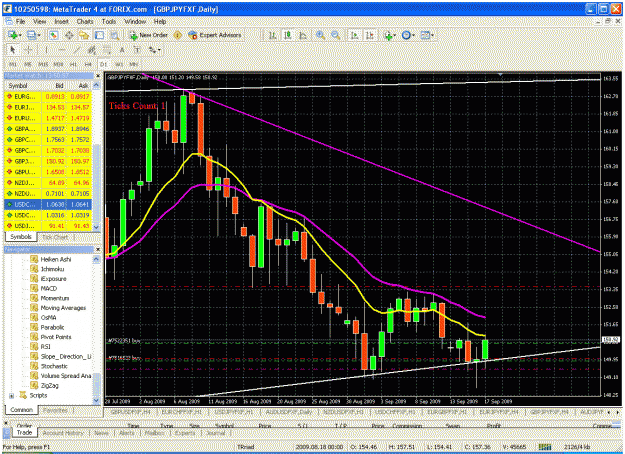Open the Tools menu
625x454 pixels.
(x=108, y=21)
